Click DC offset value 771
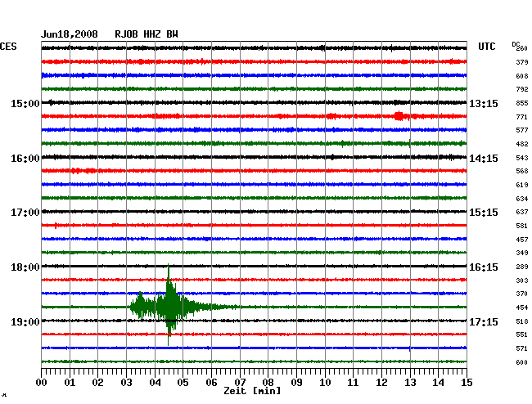Image resolution: width=532 pixels, height=404 pixels. click(x=522, y=117)
